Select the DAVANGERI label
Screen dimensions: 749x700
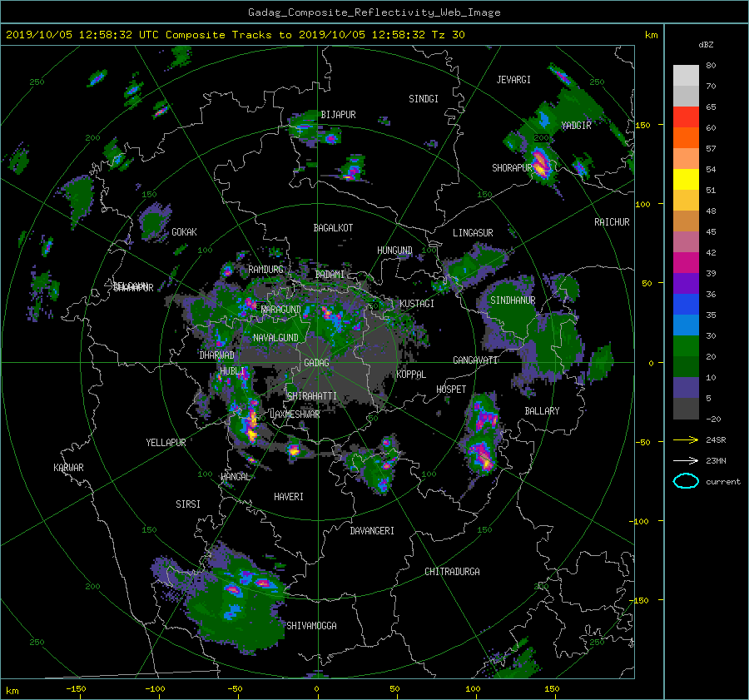372,531
